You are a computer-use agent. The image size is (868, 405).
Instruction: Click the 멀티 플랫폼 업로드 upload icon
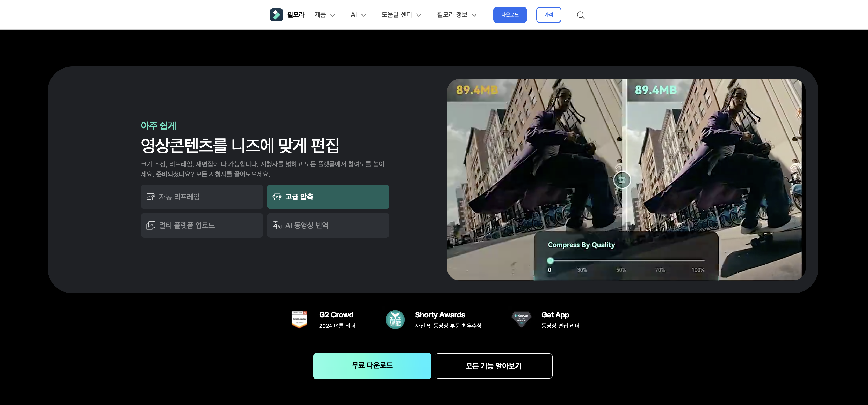click(x=151, y=225)
